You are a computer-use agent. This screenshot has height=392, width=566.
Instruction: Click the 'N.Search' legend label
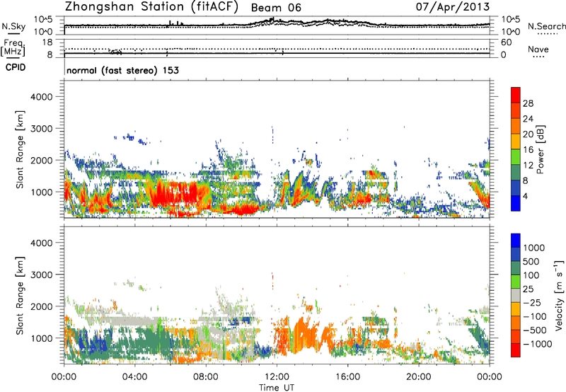pyautogui.click(x=546, y=26)
